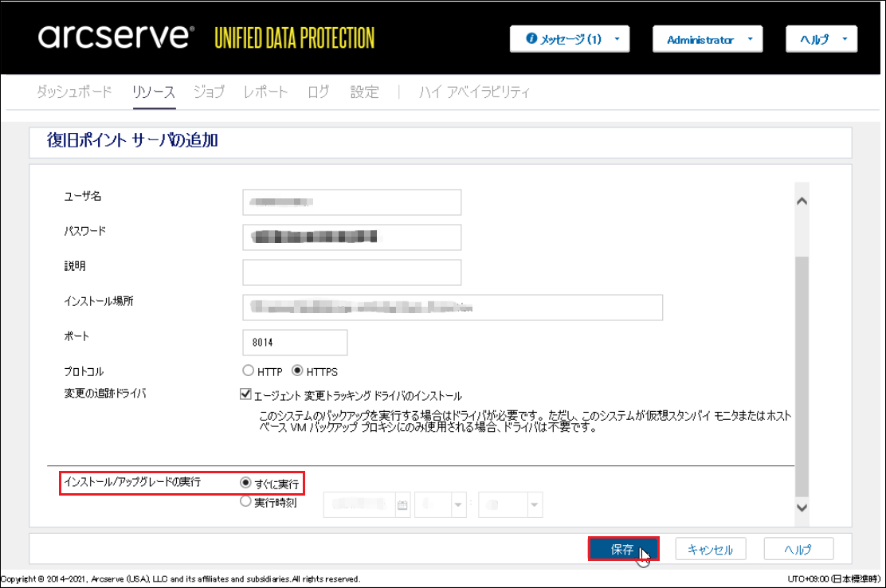Switch to ダッシュボード tab

[74, 92]
